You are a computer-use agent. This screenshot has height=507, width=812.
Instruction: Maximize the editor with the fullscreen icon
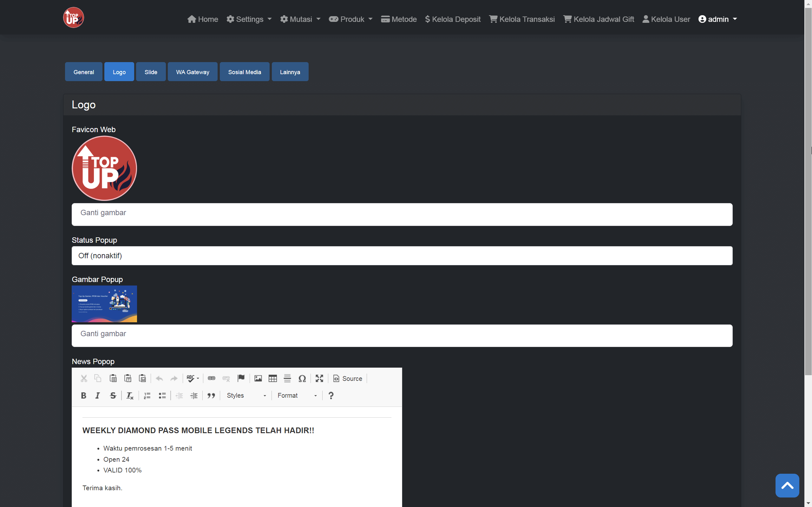[x=319, y=378]
